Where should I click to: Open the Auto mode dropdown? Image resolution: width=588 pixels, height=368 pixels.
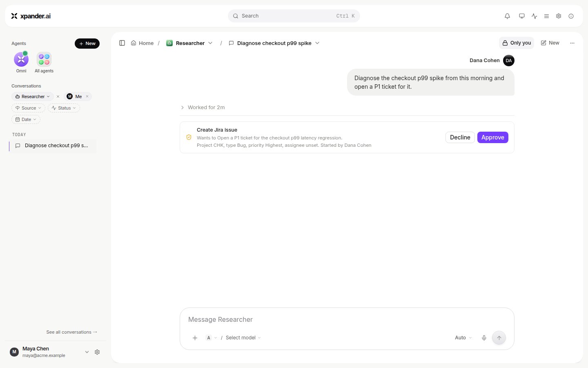[x=463, y=338]
